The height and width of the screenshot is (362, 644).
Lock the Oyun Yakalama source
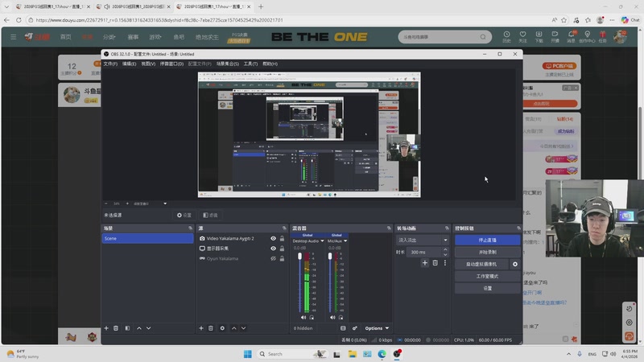point(283,258)
